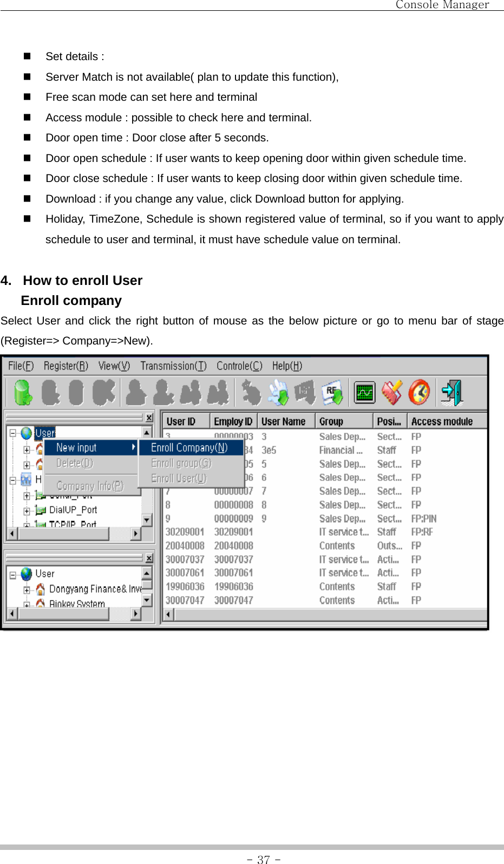Sort by Access module column header
The height and width of the screenshot is (864, 504).
pos(448,421)
